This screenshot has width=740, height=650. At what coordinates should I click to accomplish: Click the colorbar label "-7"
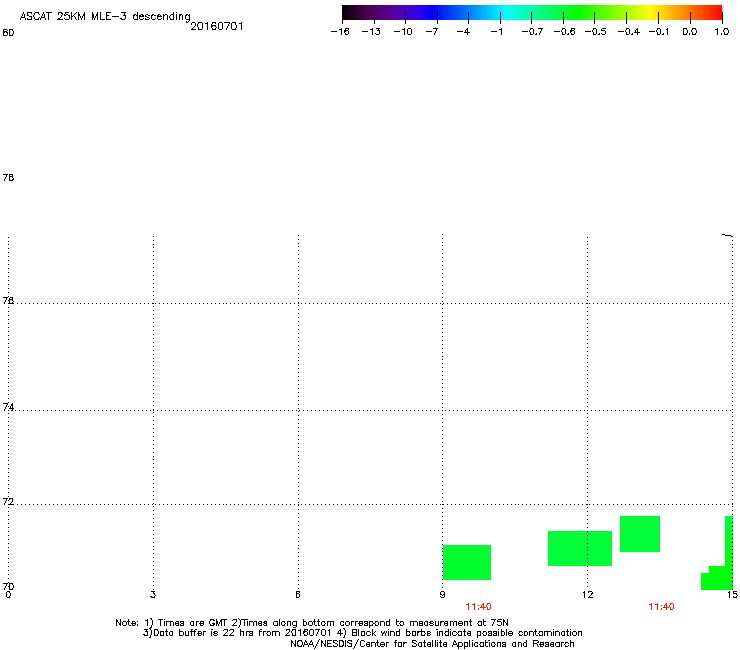(432, 32)
